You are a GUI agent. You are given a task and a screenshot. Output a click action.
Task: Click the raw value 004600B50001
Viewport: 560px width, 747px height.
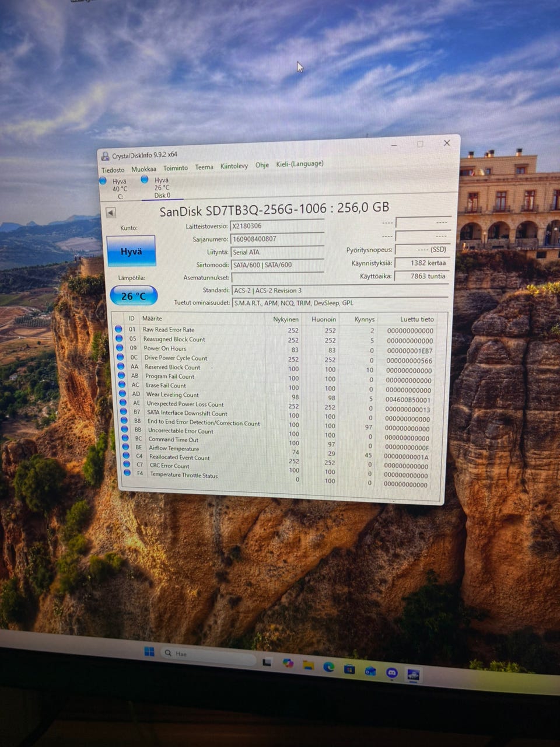[x=408, y=400]
